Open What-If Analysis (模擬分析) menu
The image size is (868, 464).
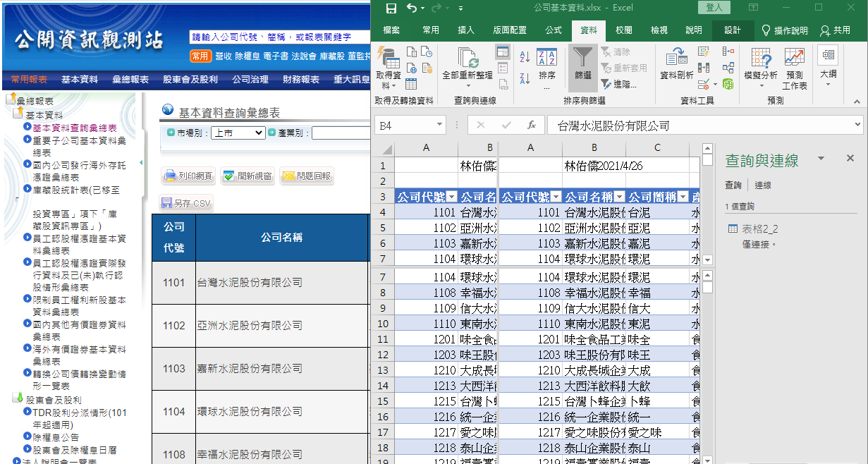tap(761, 68)
